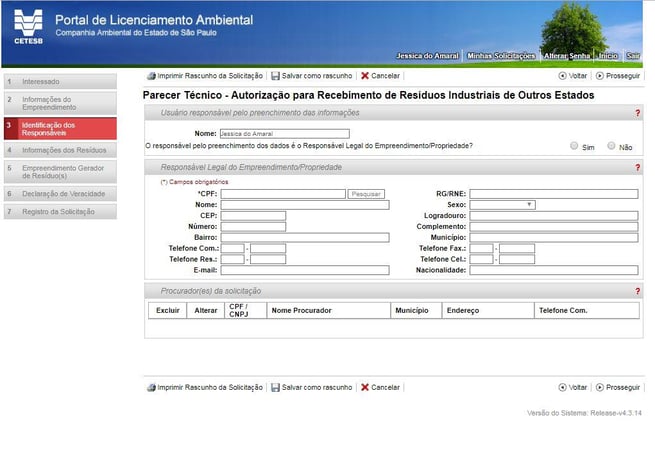The height and width of the screenshot is (452, 655).
Task: Click top Voltar text
Action: (x=578, y=76)
